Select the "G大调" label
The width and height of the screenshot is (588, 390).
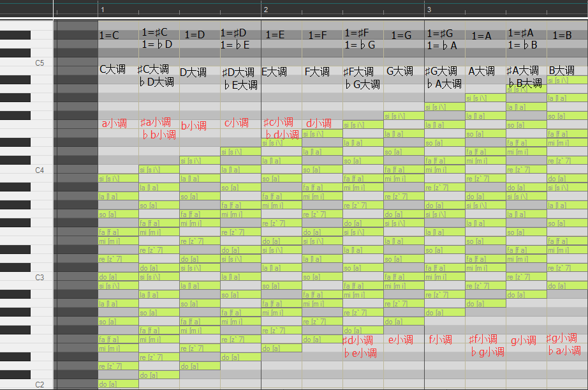tap(400, 71)
